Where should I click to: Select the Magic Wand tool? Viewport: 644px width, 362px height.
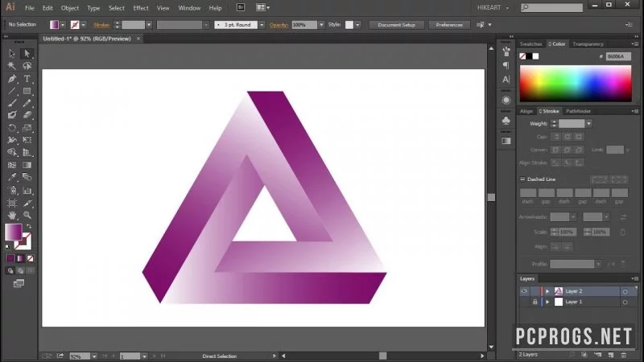point(11,66)
